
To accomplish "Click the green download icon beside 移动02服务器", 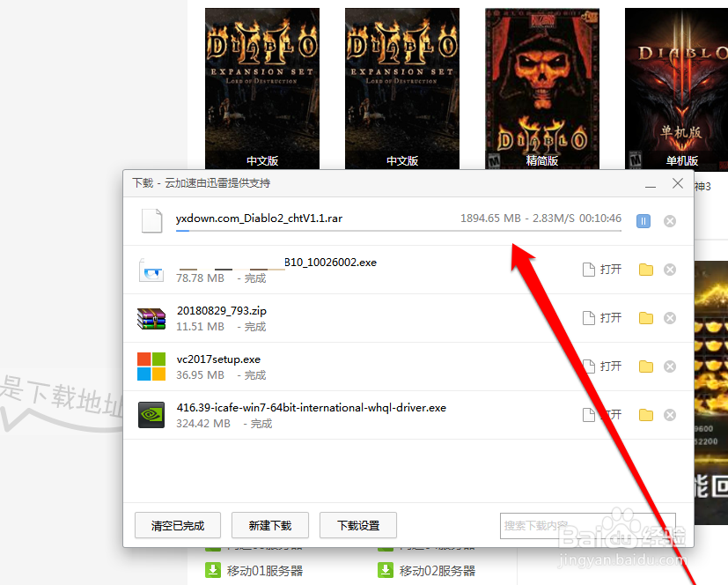I will (x=386, y=570).
